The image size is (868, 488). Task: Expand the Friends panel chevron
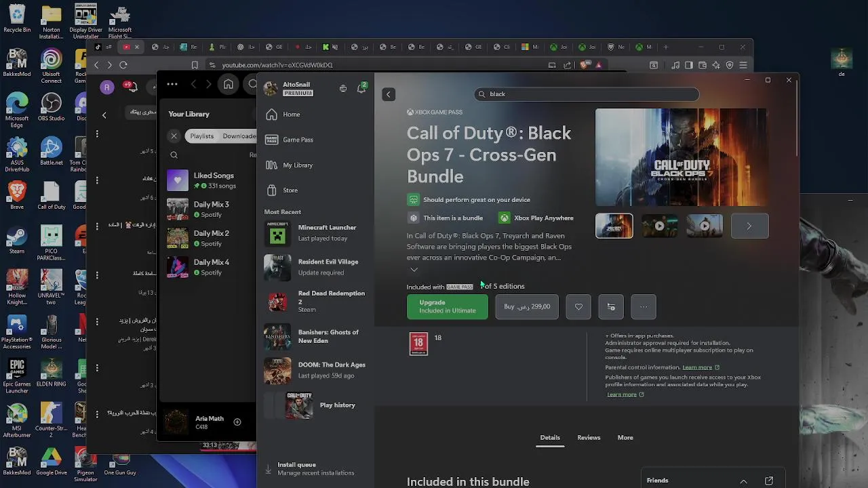click(x=743, y=481)
